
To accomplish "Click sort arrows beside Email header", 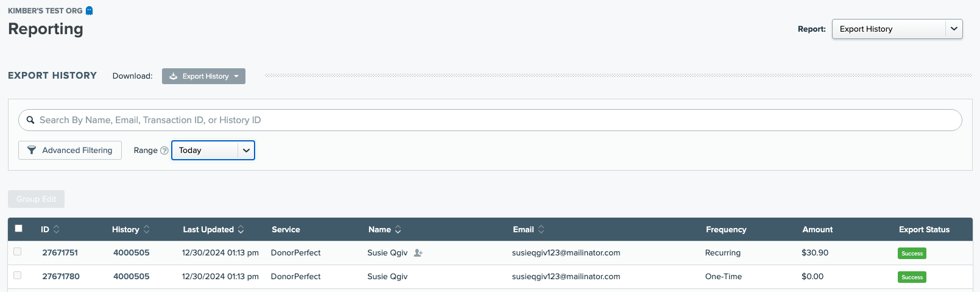I will pos(541,229).
